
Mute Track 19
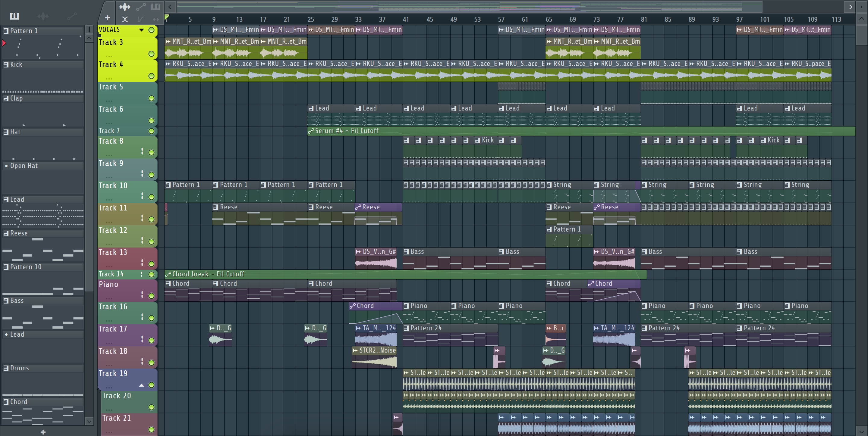(152, 385)
